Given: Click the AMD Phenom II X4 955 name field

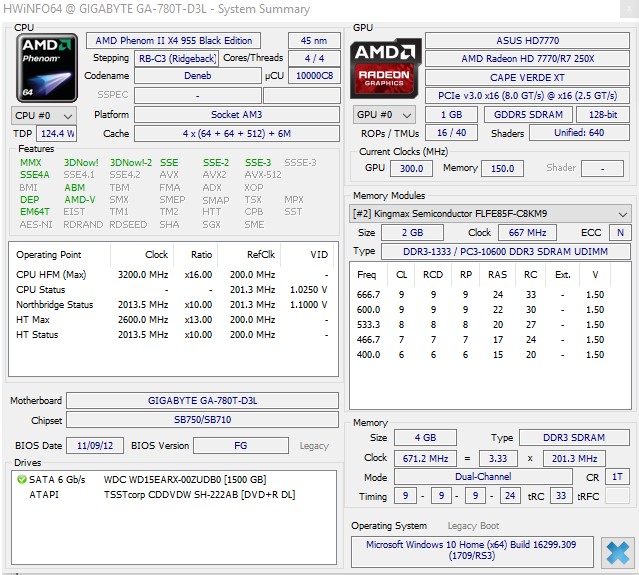Looking at the screenshot, I should 175,41.
